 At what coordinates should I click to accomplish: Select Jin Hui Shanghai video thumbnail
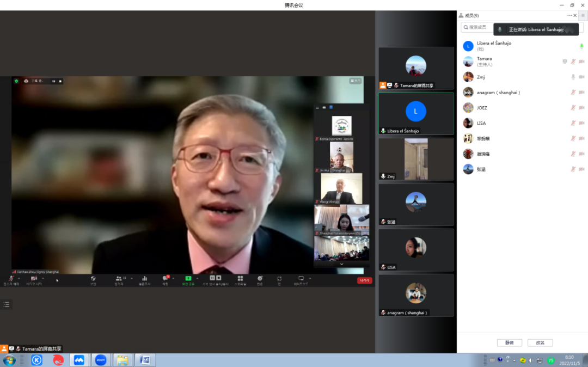[x=341, y=157]
